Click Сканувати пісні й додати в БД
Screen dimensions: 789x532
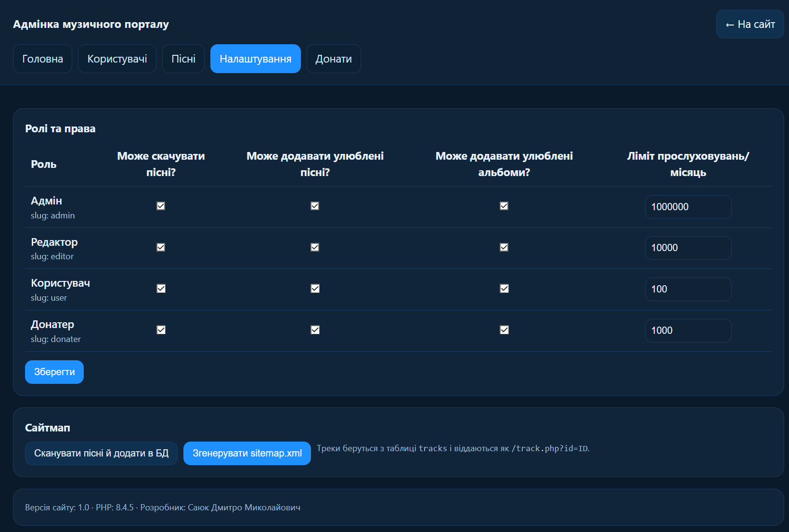point(101,453)
